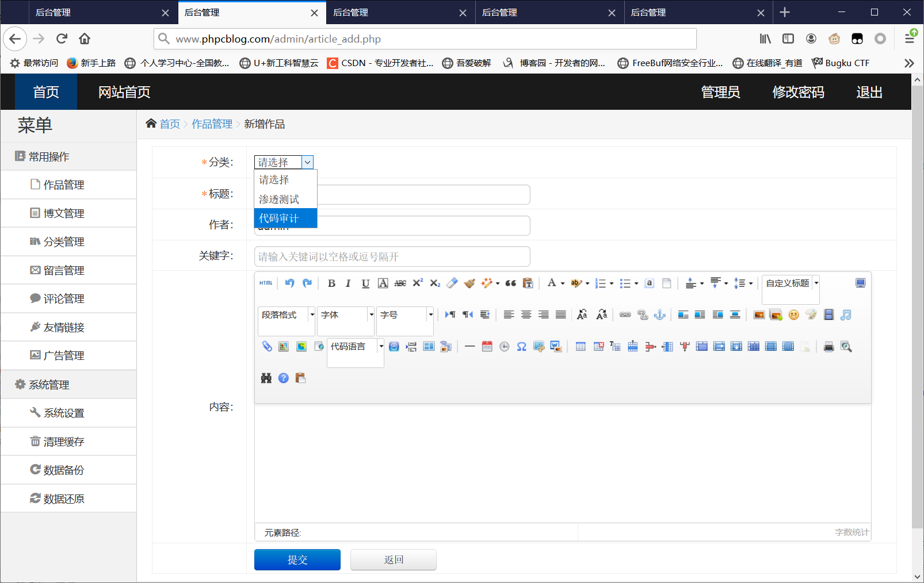Click the blue 提交 submit button
The image size is (924, 583).
297,559
